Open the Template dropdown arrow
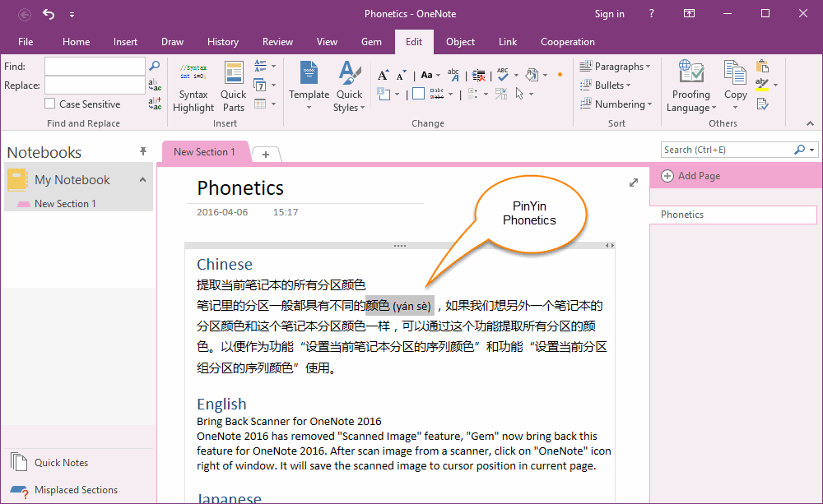This screenshot has width=823, height=504. pos(309,108)
